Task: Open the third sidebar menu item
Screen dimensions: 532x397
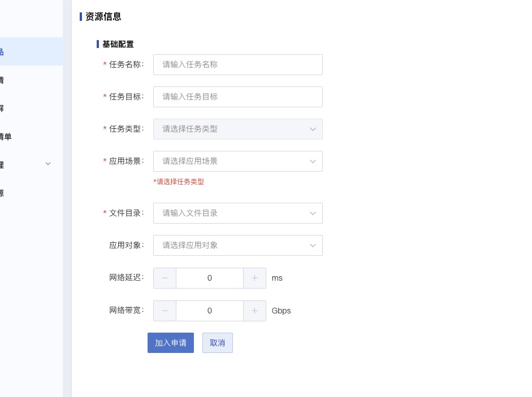Action: 31,108
